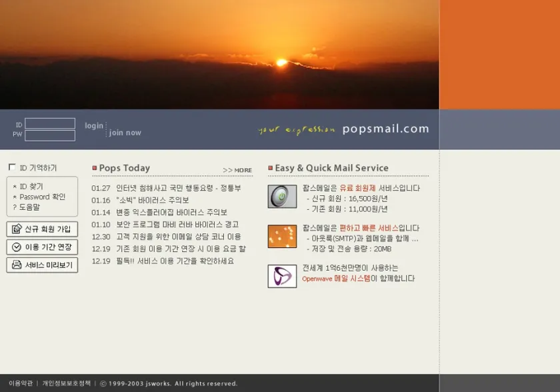
Task: Click the 저장 및 전송 용량 : 20MB line
Action: click(349, 249)
